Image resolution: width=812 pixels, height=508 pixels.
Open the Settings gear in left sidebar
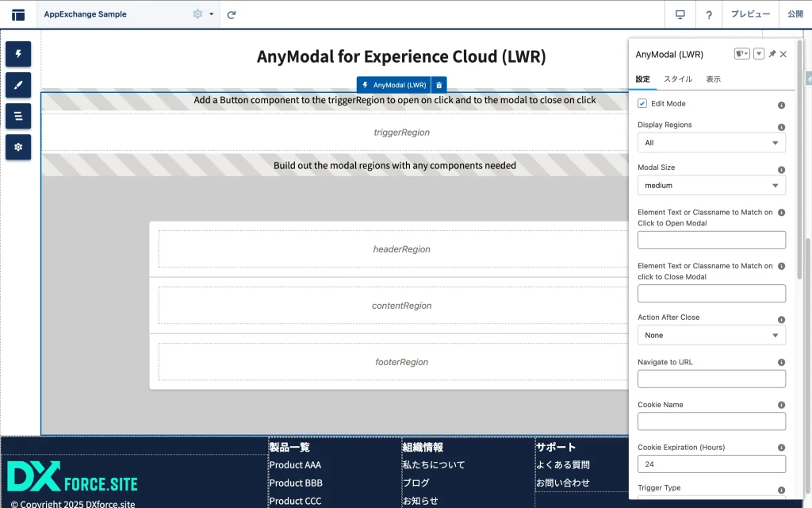pyautogui.click(x=18, y=147)
